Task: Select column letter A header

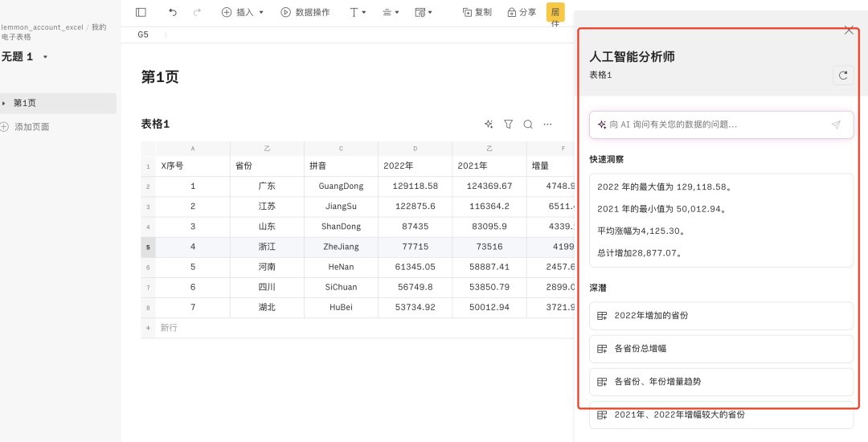Action: tap(193, 148)
